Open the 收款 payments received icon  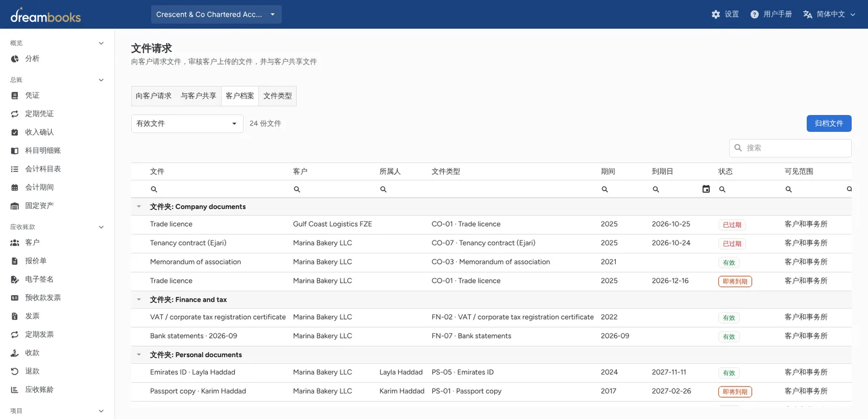[15, 353]
